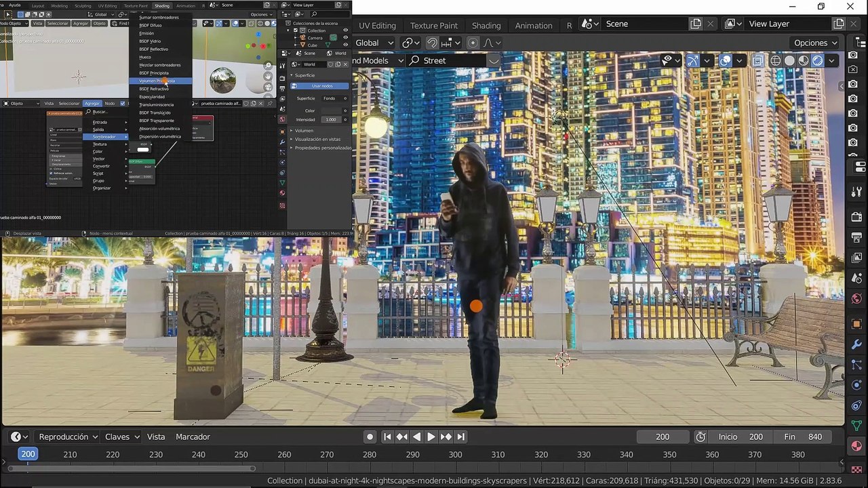Open the Reproducción dropdown
The height and width of the screenshot is (488, 868).
click(x=68, y=437)
